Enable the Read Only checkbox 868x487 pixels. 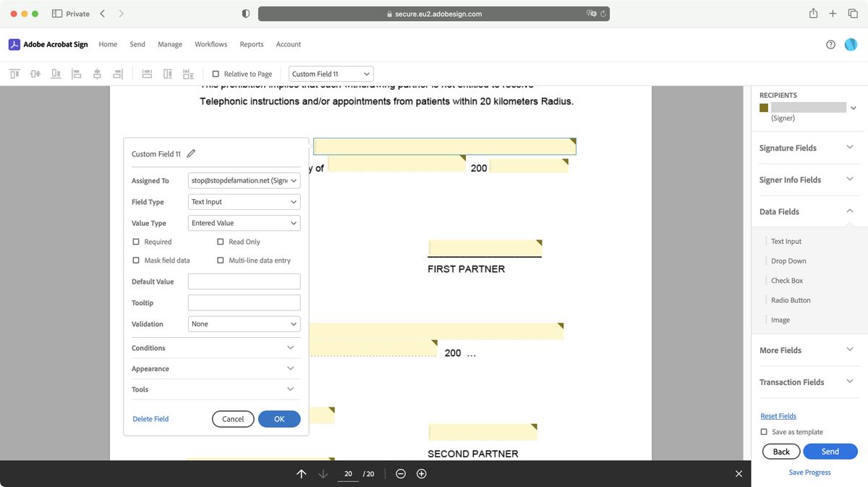(x=220, y=241)
